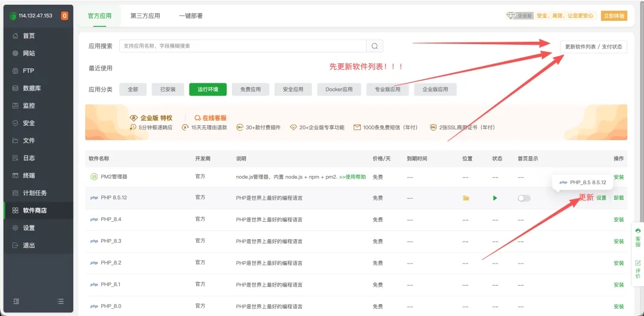Click PHP 8.5.12 green play status icon

[x=495, y=198]
